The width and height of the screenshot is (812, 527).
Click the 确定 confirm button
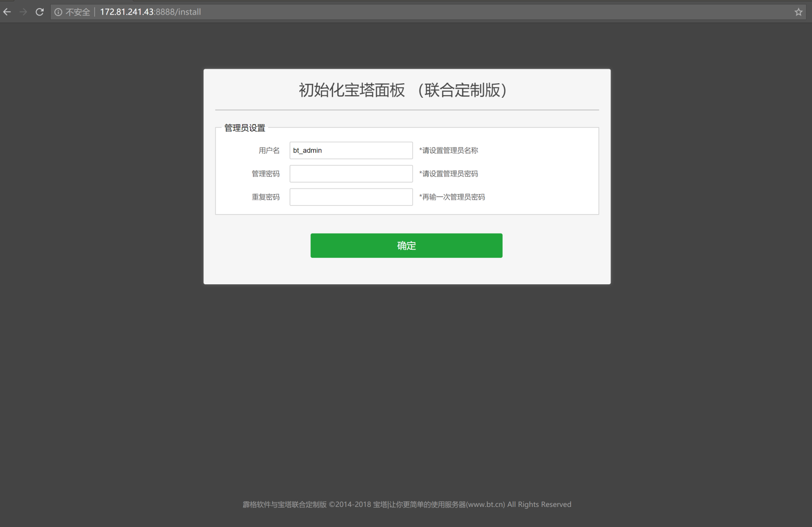coord(406,245)
